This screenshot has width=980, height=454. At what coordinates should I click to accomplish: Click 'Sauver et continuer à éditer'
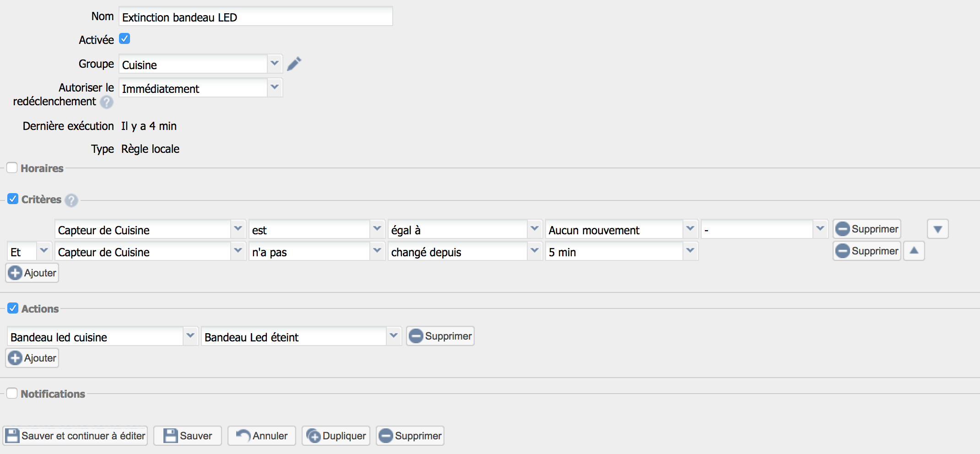pyautogui.click(x=75, y=436)
